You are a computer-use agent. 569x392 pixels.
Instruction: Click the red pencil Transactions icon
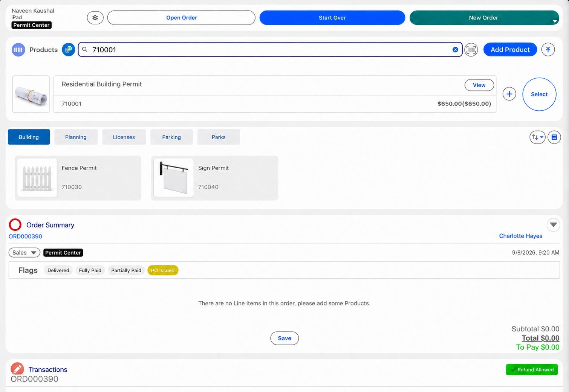pos(17,369)
